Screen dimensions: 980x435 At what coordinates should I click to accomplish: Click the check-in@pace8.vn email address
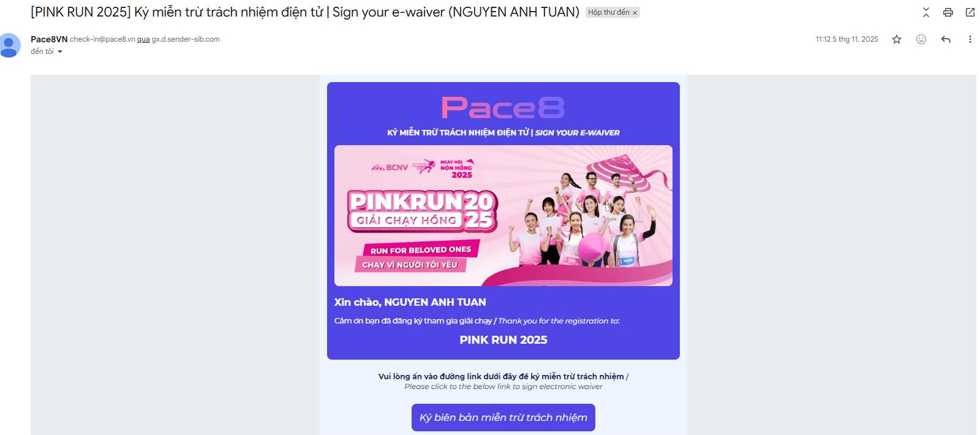pyautogui.click(x=102, y=39)
